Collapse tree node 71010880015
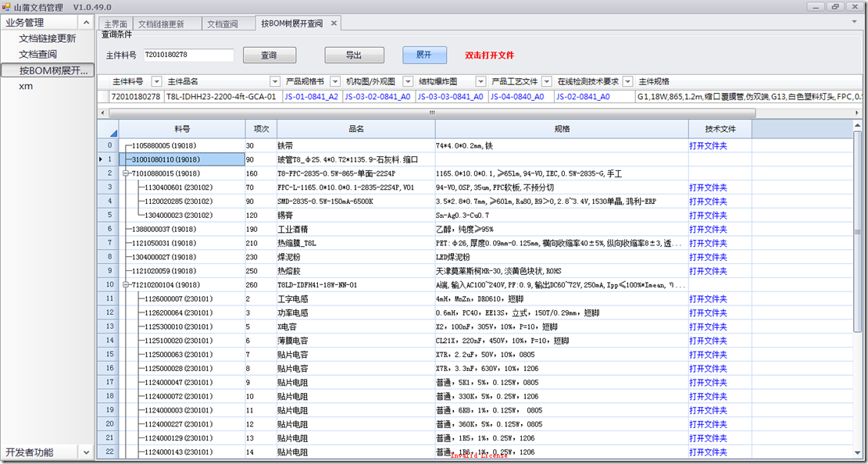The width and height of the screenshot is (868, 464). coord(126,173)
